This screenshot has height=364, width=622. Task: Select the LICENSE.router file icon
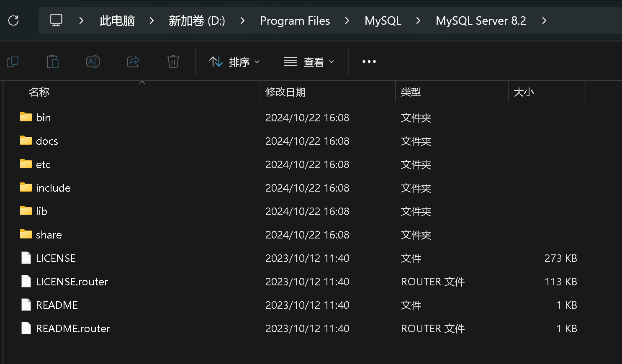pyautogui.click(x=26, y=282)
